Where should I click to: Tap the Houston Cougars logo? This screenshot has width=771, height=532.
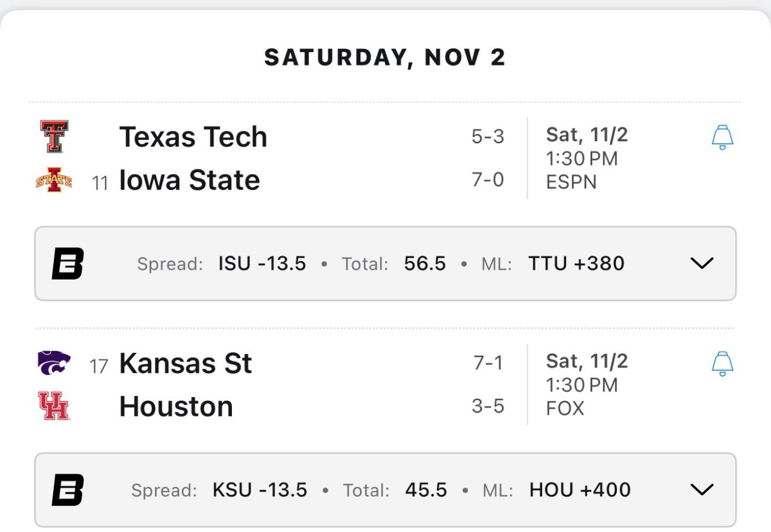[x=55, y=406]
